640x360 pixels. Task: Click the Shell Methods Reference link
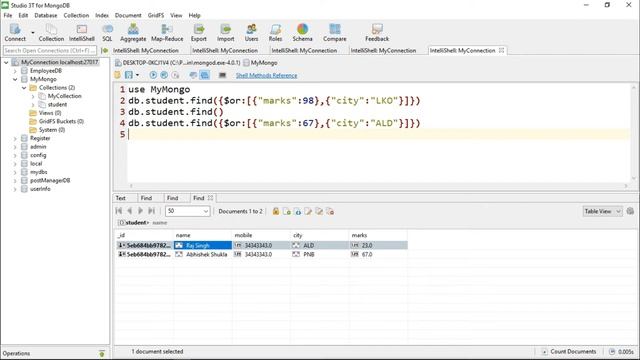pyautogui.click(x=267, y=76)
